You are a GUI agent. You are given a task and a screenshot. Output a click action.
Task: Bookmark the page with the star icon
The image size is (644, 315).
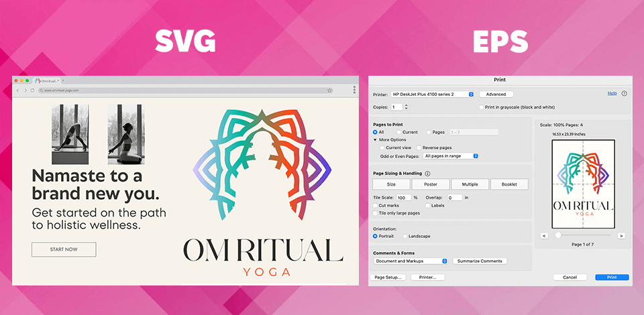329,90
